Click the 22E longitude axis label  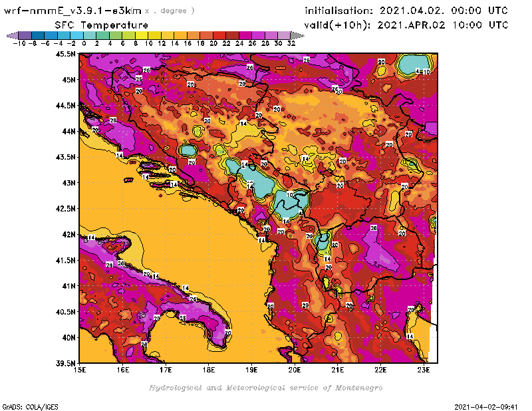[x=380, y=370]
